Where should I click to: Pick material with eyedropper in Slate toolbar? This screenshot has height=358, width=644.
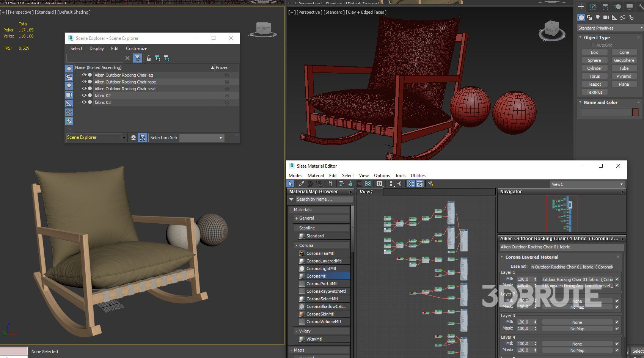301,184
